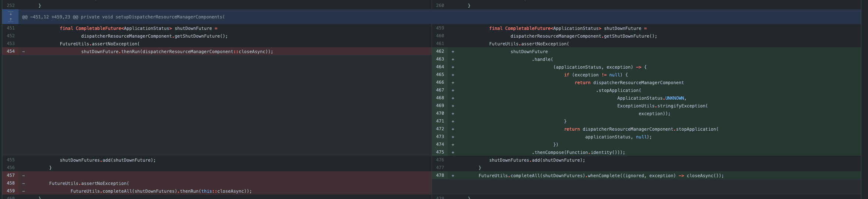This screenshot has height=199, width=868.
Task: Click added code 'applicationStatus, null);'
Action: tap(618, 137)
